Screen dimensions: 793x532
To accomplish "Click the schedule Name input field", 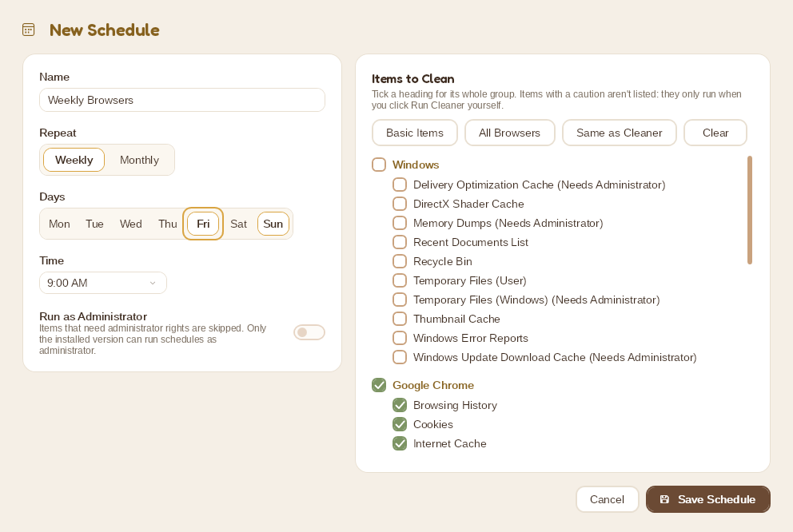I will [182, 100].
